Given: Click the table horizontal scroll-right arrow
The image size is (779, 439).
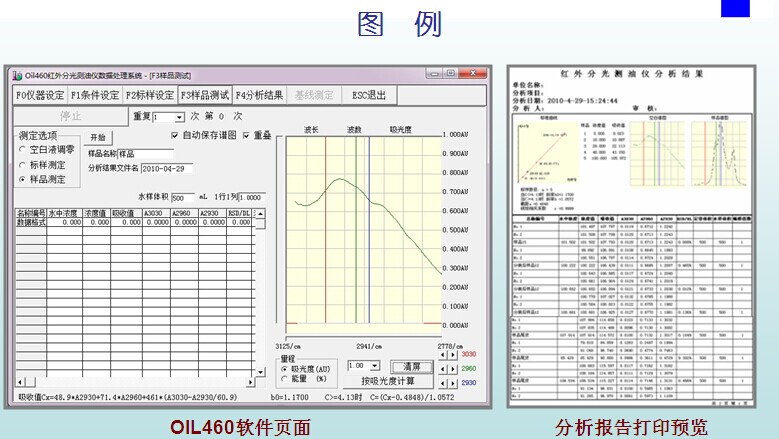Looking at the screenshot, I should click(250, 382).
